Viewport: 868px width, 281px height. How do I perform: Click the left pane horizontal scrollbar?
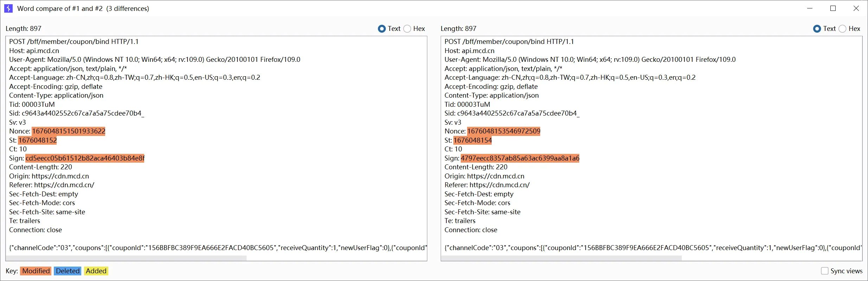click(x=126, y=258)
